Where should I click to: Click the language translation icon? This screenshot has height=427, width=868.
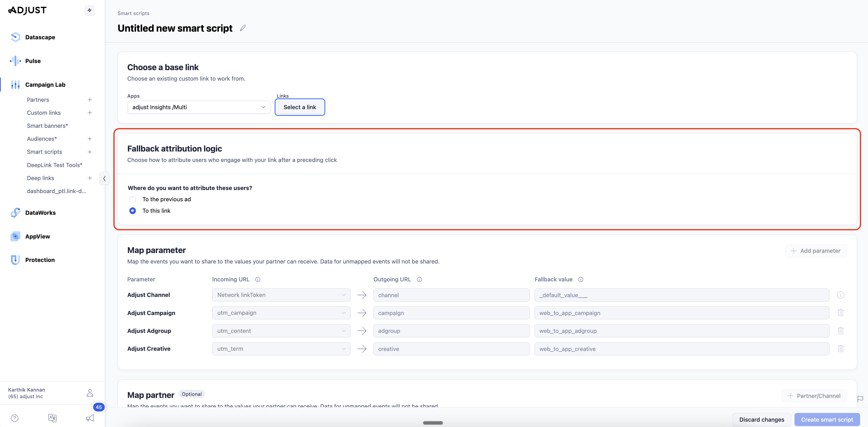(52, 418)
